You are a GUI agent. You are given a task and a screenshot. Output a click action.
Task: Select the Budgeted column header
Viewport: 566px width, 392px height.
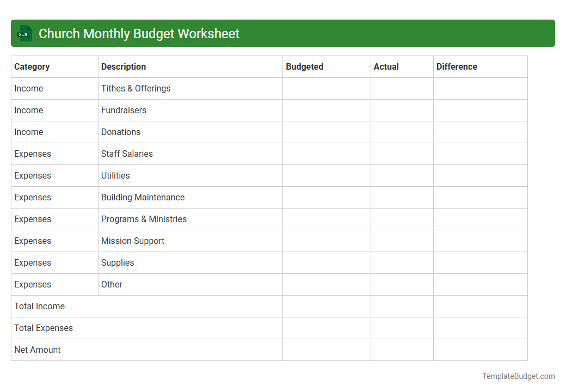(304, 66)
